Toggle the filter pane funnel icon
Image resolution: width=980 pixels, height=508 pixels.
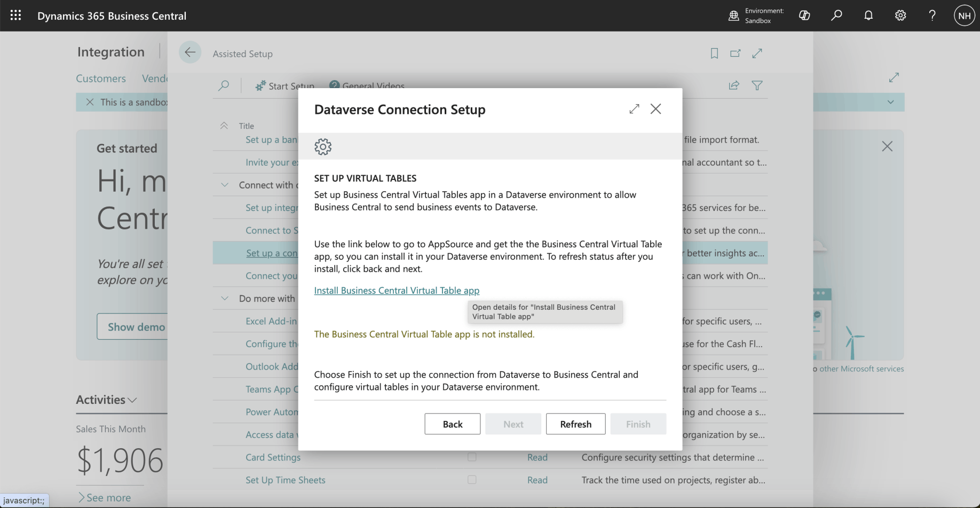757,85
